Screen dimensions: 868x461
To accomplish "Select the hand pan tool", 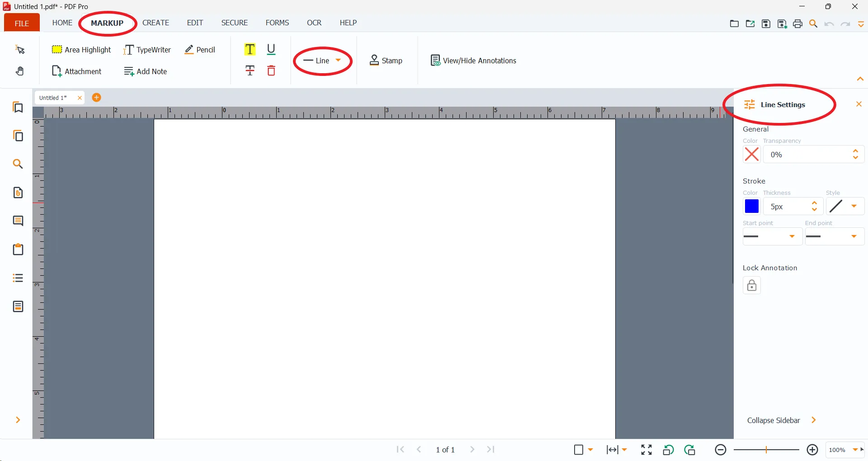I will [20, 71].
